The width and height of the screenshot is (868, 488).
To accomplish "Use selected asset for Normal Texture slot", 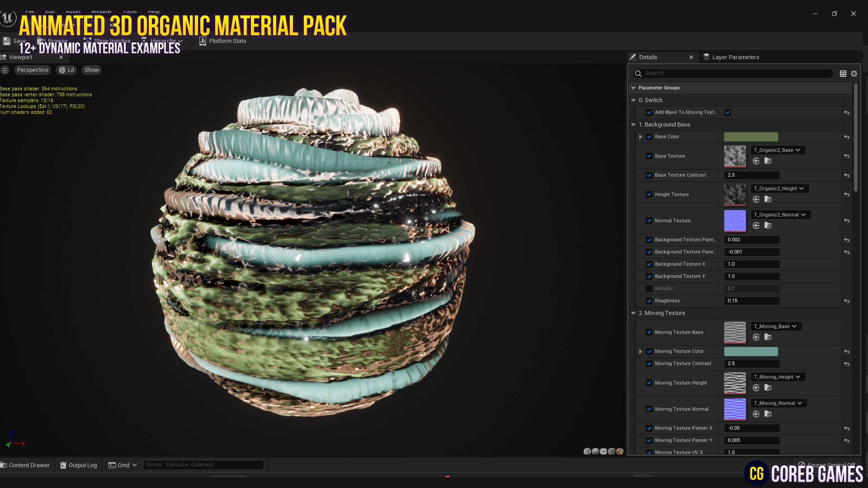I will 756,225.
